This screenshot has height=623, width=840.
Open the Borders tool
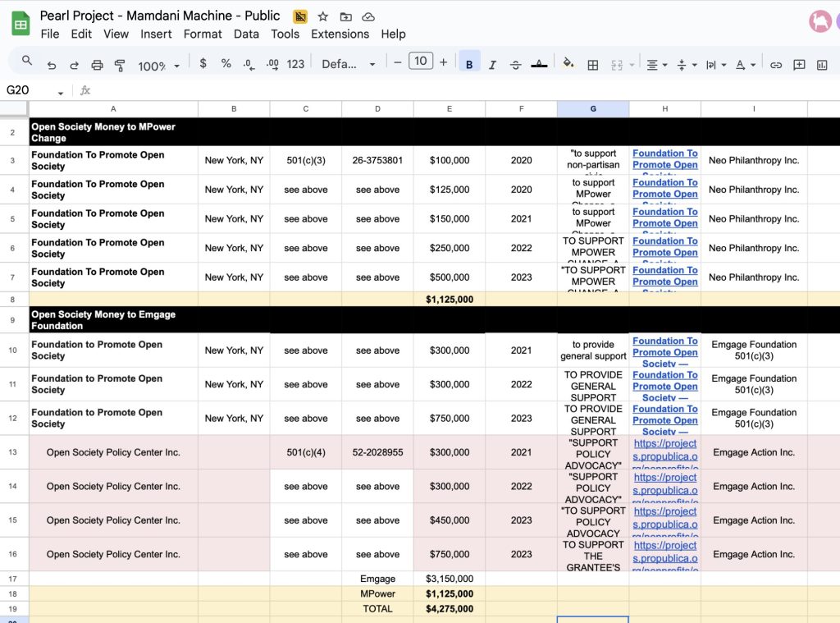pos(593,65)
